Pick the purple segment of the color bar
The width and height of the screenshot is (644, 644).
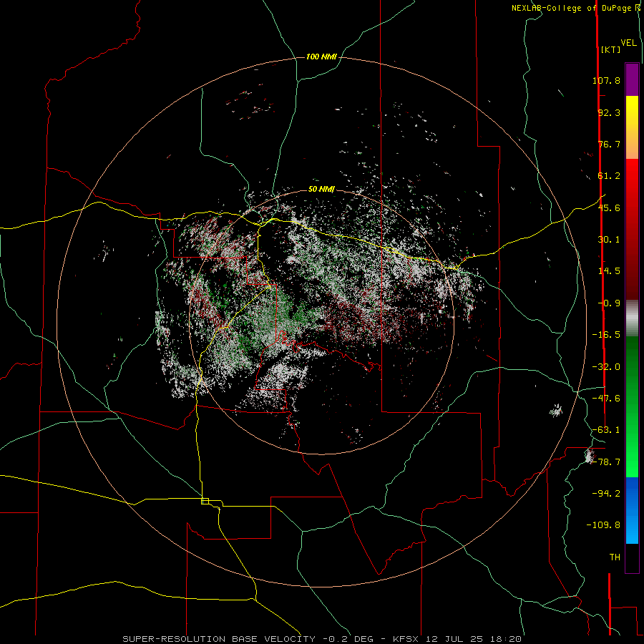coord(632,79)
